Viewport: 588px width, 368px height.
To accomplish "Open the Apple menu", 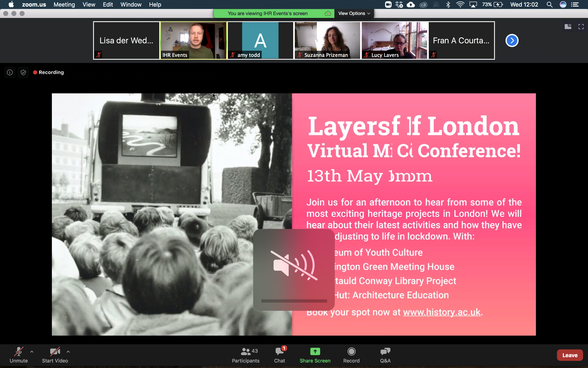I will click(11, 4).
